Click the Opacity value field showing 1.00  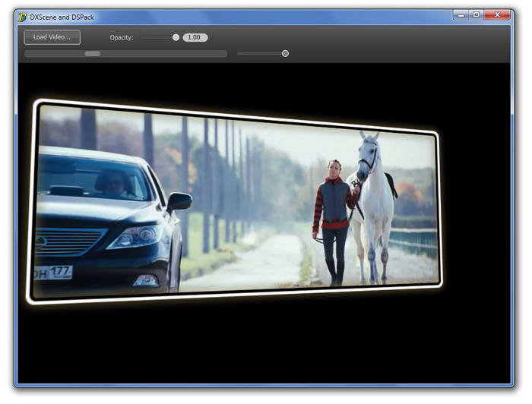195,37
